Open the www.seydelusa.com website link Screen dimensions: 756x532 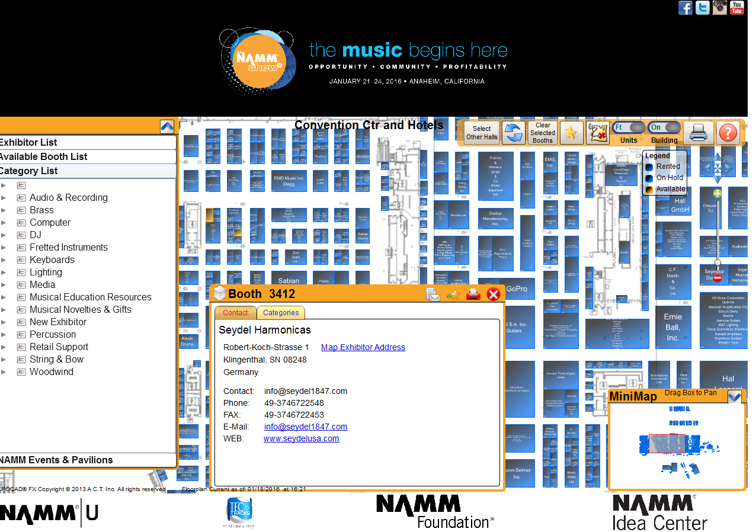pos(302,438)
